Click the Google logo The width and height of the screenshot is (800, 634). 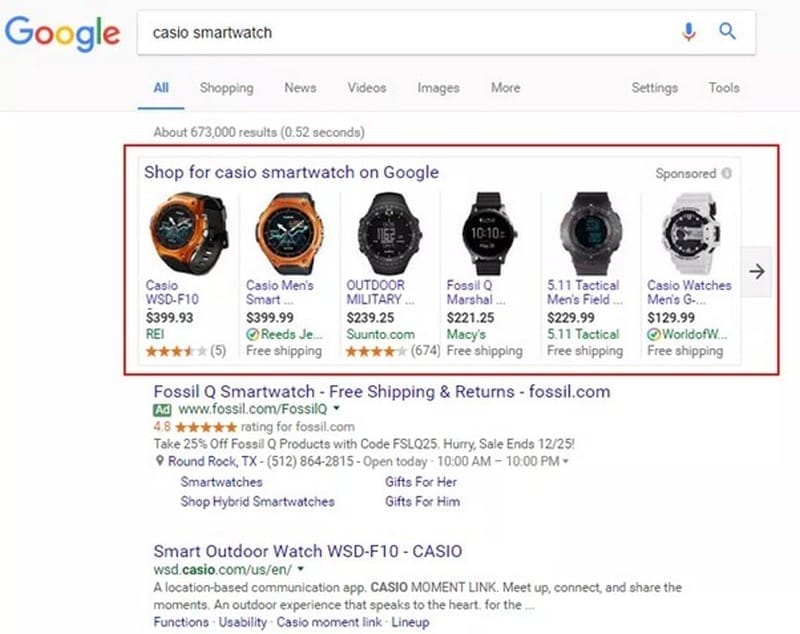tap(62, 33)
